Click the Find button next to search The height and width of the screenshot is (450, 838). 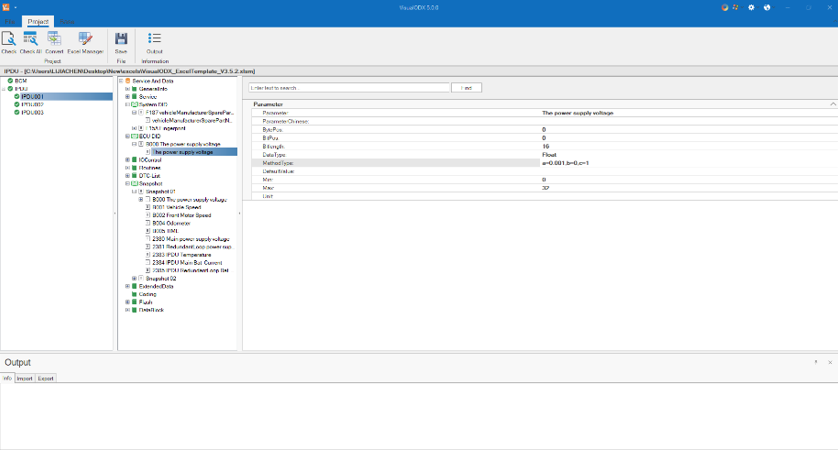coord(466,88)
